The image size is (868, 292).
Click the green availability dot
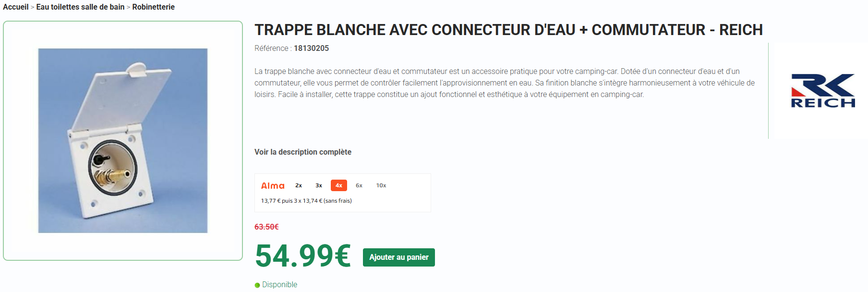pyautogui.click(x=257, y=285)
